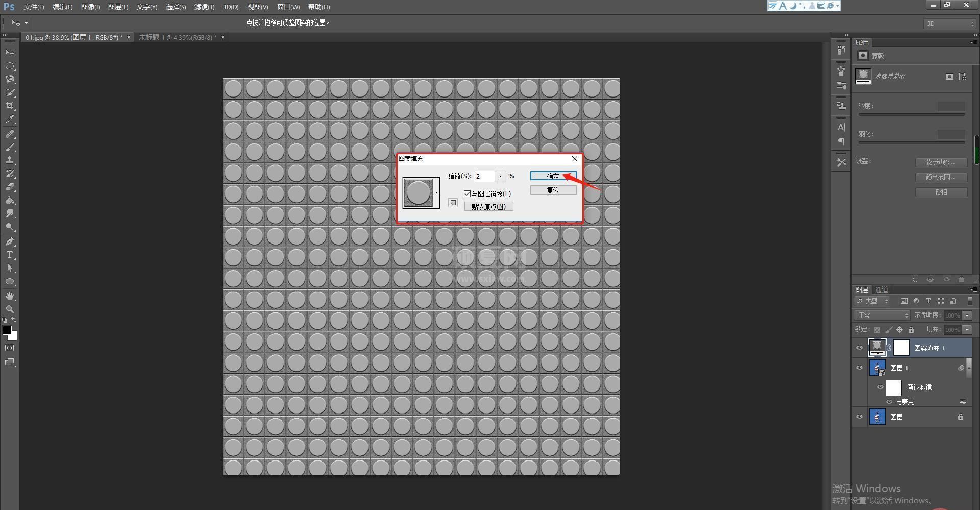Image resolution: width=980 pixels, height=510 pixels.
Task: Select the Move tool
Action: (10, 53)
